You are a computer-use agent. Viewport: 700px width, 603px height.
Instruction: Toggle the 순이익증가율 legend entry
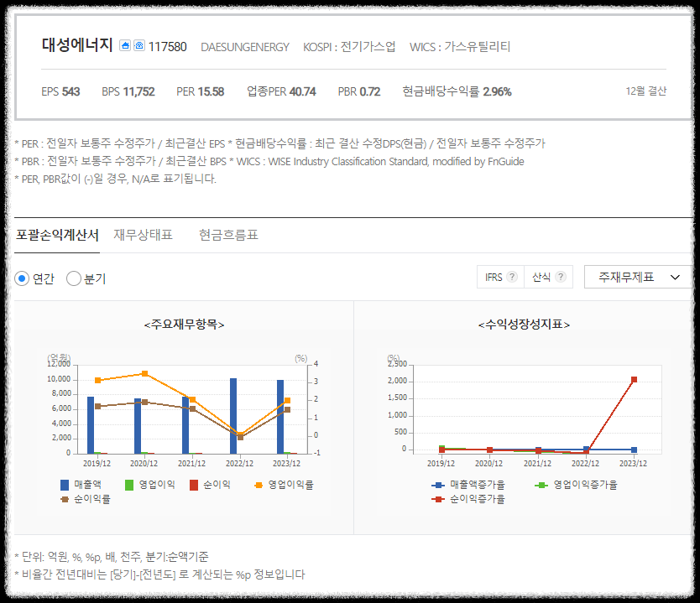[x=468, y=499]
